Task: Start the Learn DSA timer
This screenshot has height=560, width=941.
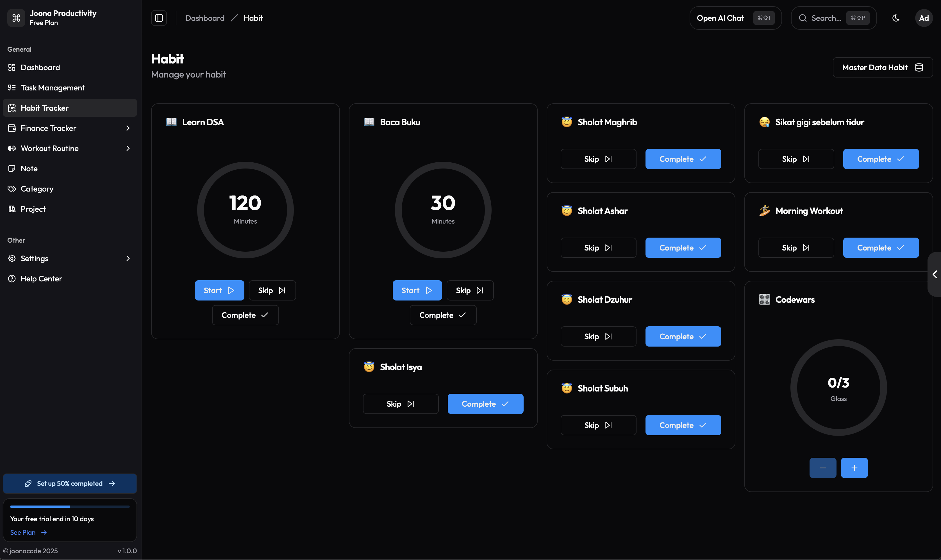Action: coord(219,290)
